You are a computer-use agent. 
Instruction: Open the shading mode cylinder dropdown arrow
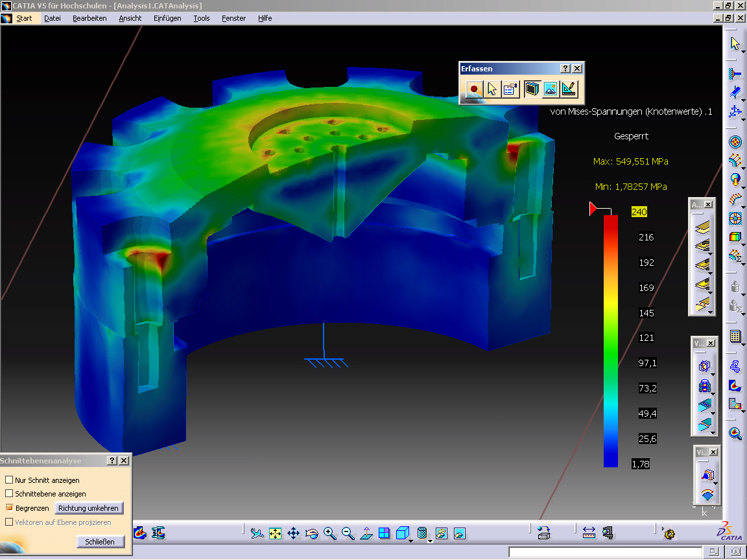[x=430, y=541]
